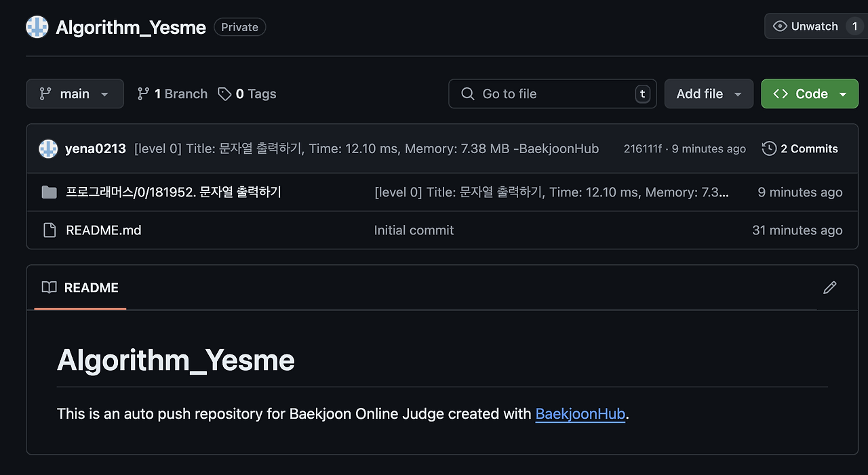Click yena0213 committer username

(95, 148)
